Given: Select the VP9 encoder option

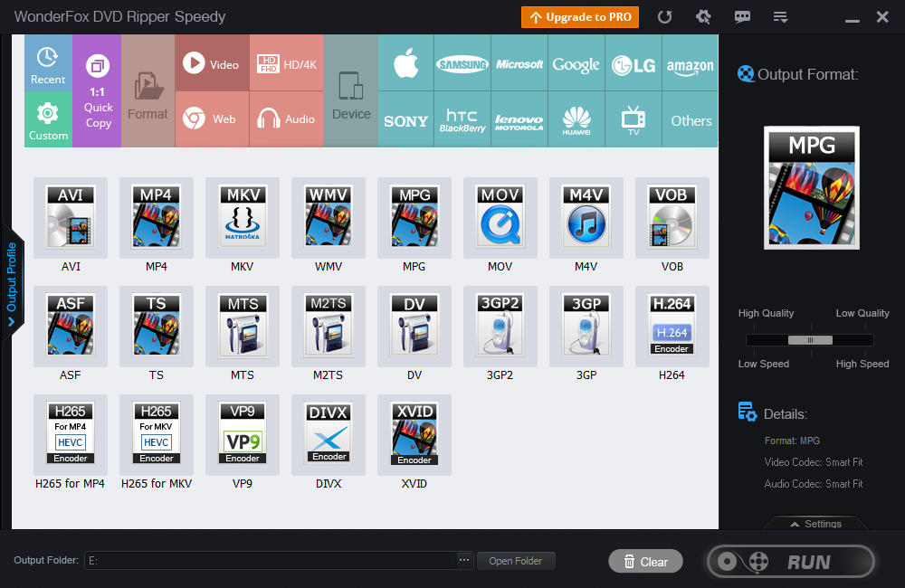Looking at the screenshot, I should (242, 434).
